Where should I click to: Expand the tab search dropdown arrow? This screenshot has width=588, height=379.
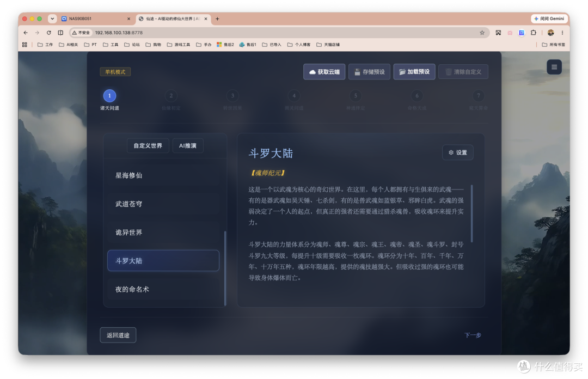(x=52, y=19)
